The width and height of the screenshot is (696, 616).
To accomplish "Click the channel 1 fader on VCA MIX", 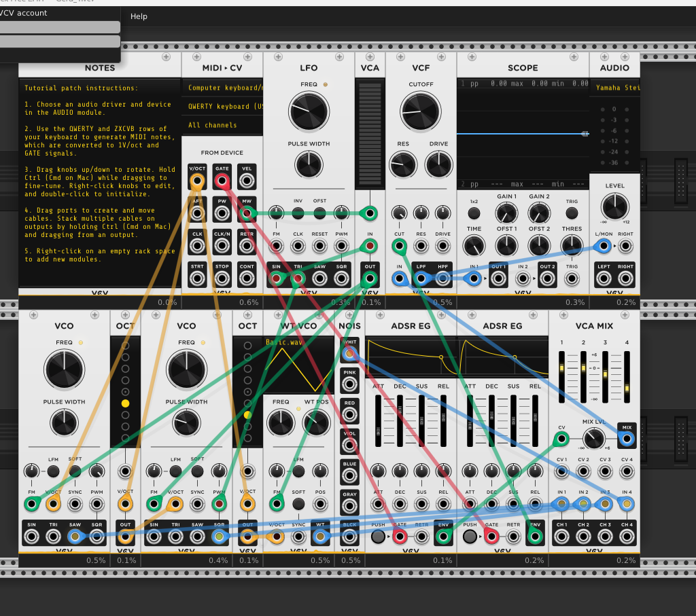I will (x=562, y=367).
